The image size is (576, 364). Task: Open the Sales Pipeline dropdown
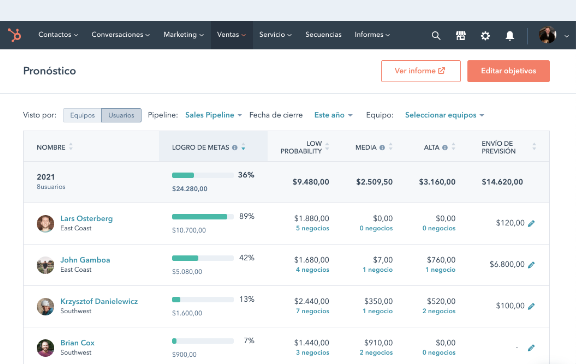click(213, 115)
